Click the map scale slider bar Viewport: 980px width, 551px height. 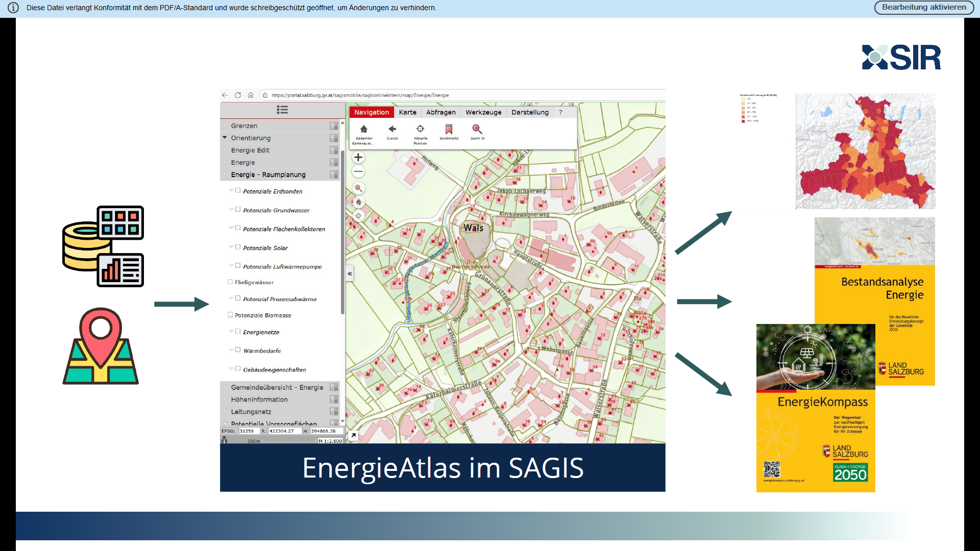(x=288, y=440)
